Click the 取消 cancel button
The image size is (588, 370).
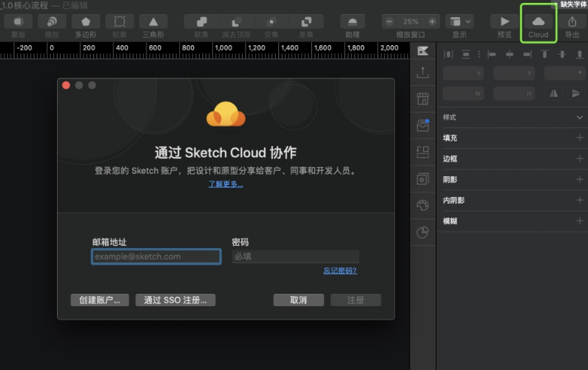pyautogui.click(x=299, y=300)
